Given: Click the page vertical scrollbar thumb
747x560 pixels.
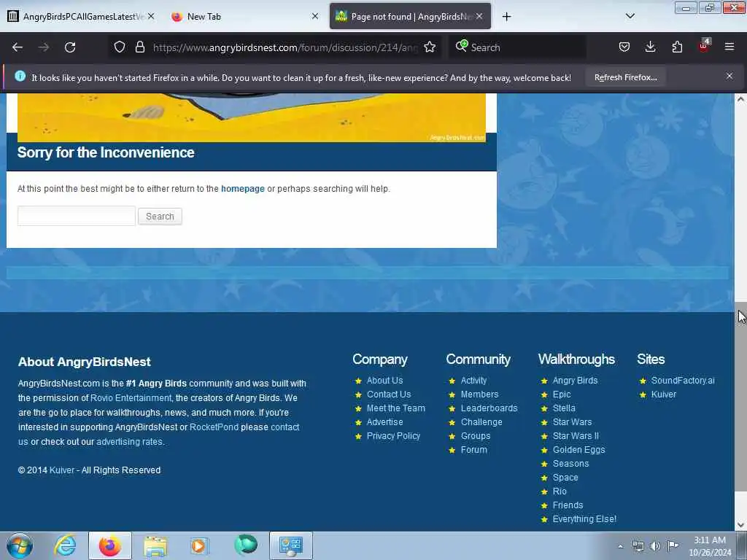Looking at the screenshot, I should point(740,396).
